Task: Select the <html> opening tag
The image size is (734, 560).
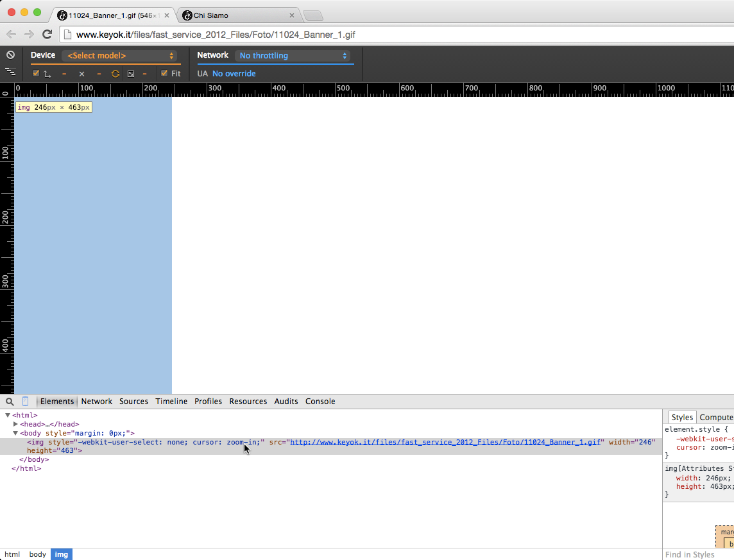Action: coord(25,415)
